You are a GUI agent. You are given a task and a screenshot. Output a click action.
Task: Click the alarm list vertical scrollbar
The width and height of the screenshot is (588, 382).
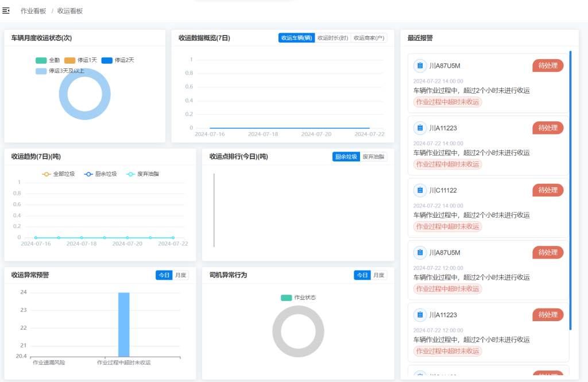(570, 191)
